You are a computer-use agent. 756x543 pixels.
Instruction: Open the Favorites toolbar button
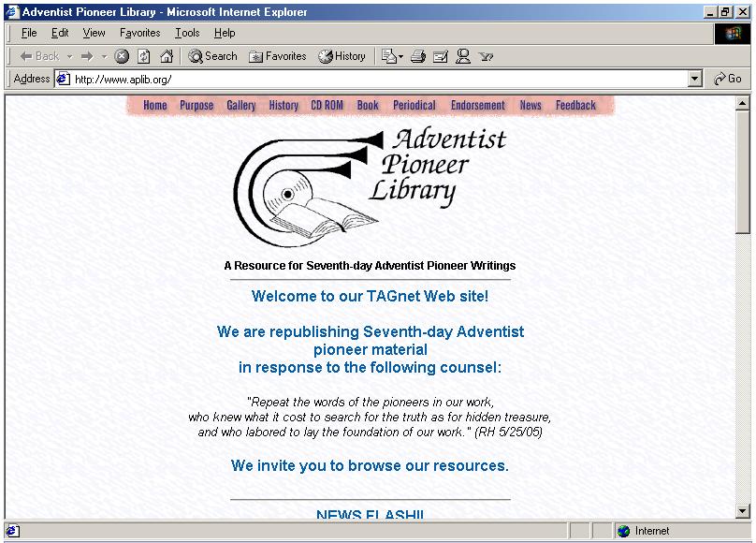277,56
